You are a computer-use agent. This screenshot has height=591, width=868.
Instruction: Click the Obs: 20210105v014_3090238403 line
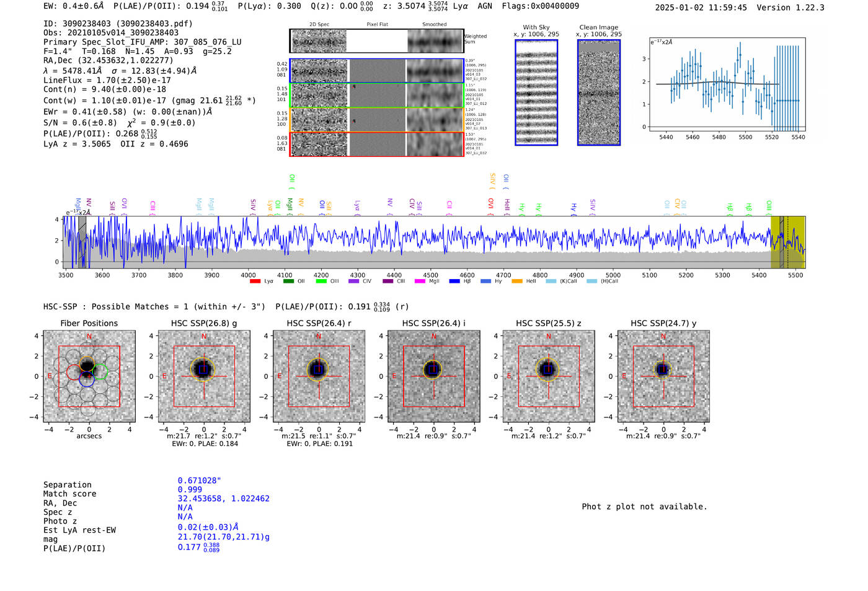[111, 33]
